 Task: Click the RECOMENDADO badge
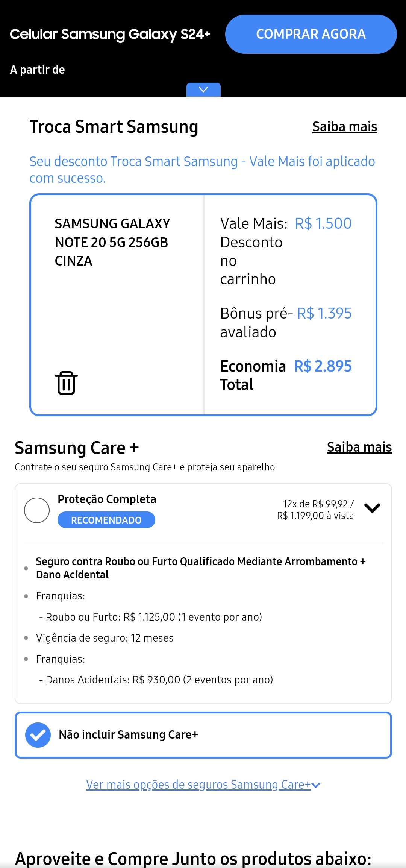(106, 520)
